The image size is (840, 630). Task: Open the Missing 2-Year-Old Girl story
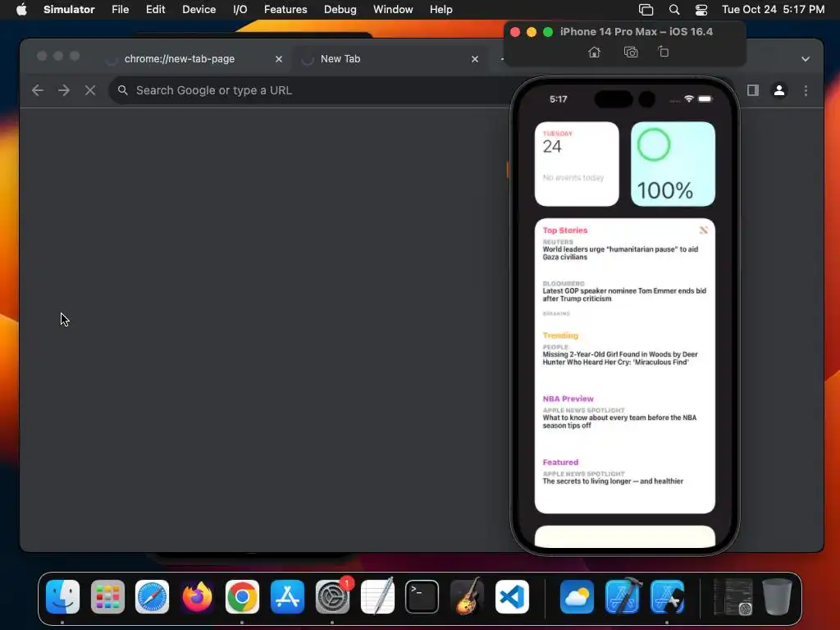(620, 355)
